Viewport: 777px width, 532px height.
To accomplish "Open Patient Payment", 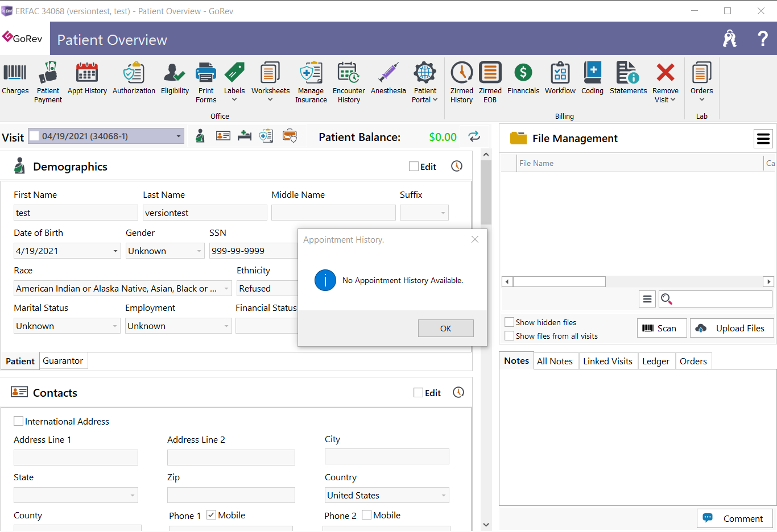I will (x=48, y=82).
